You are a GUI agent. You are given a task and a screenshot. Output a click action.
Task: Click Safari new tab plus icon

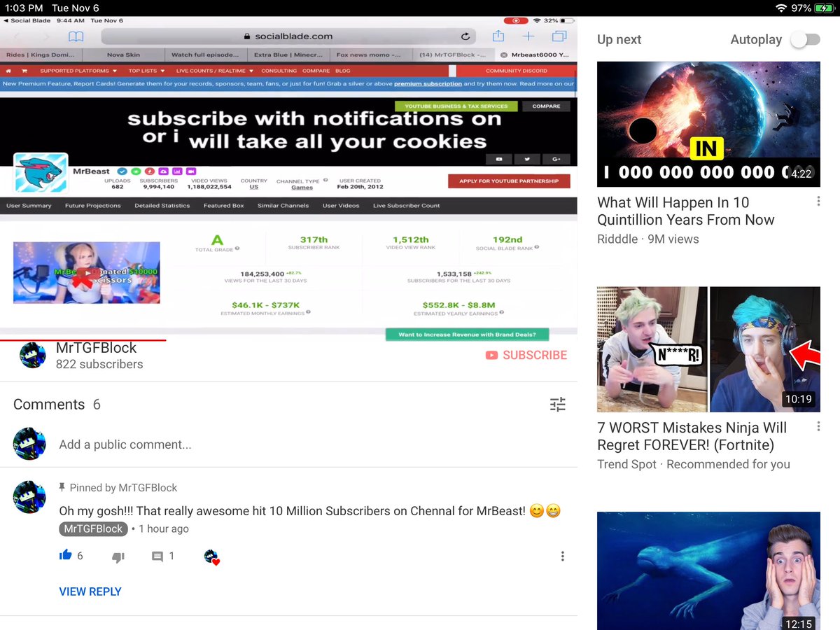528,36
